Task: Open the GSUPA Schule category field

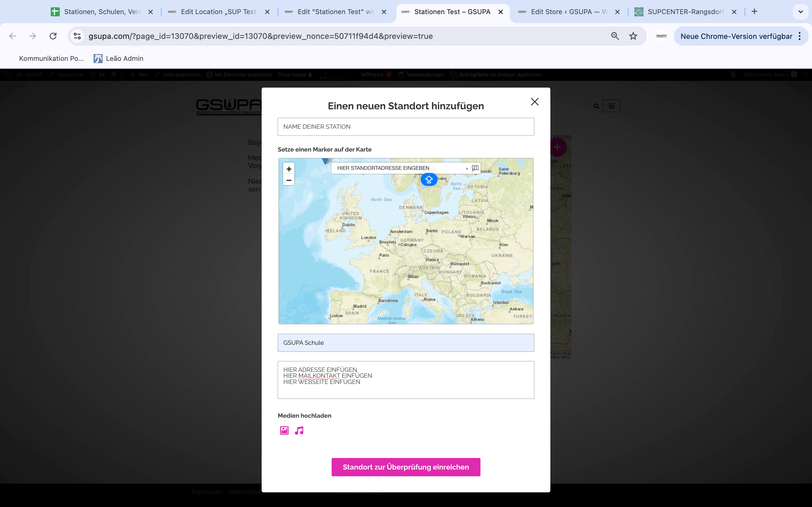Action: 406,343
